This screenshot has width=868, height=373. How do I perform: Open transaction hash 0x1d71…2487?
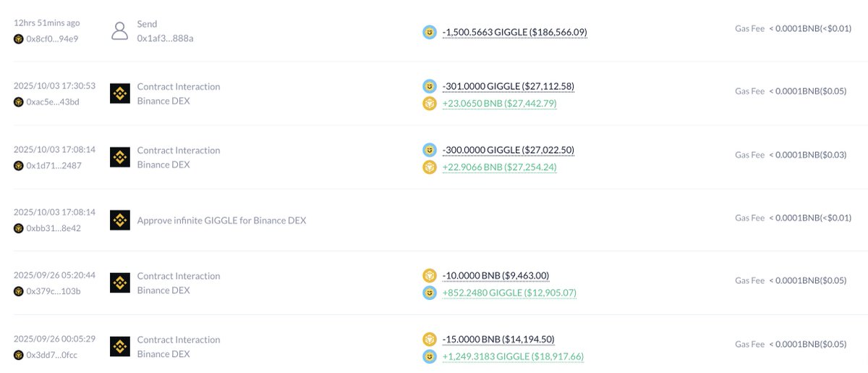[x=54, y=165]
